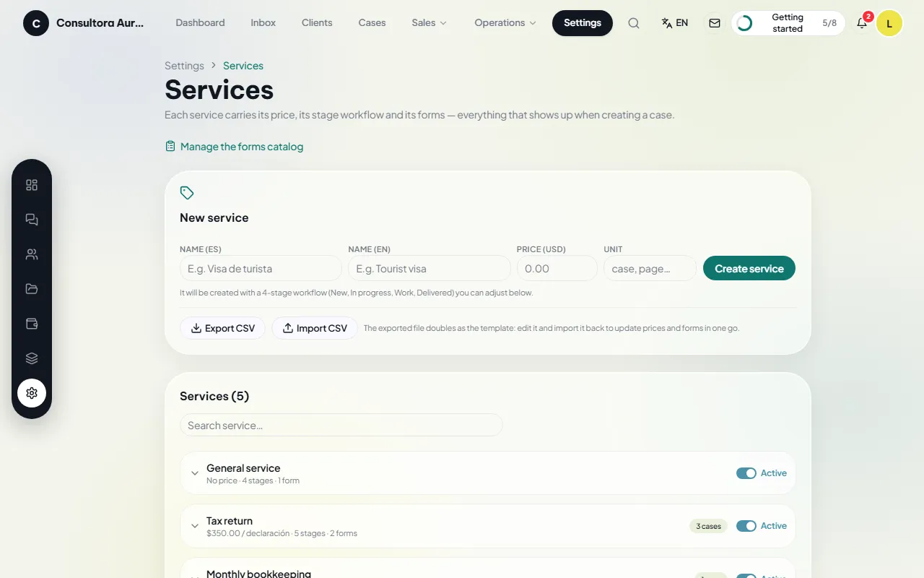Click the Import CSV button
This screenshot has width=924, height=578.
[x=315, y=328]
